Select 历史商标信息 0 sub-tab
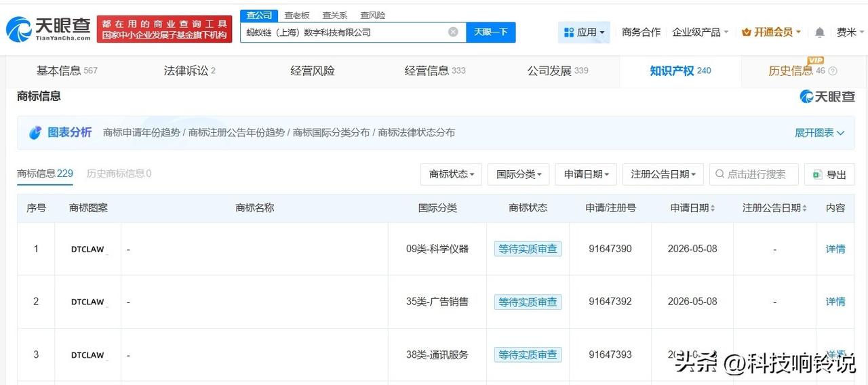Image resolution: width=868 pixels, height=385 pixels. pyautogui.click(x=119, y=174)
